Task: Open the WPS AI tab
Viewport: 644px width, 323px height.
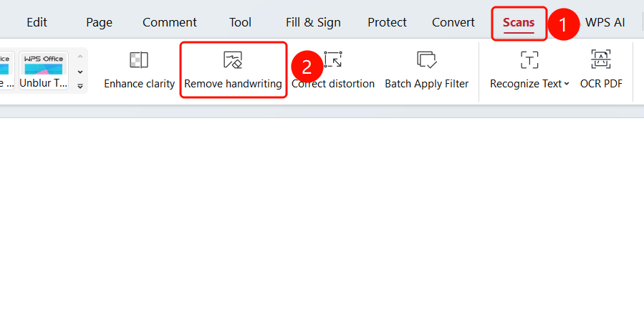Action: tap(605, 22)
